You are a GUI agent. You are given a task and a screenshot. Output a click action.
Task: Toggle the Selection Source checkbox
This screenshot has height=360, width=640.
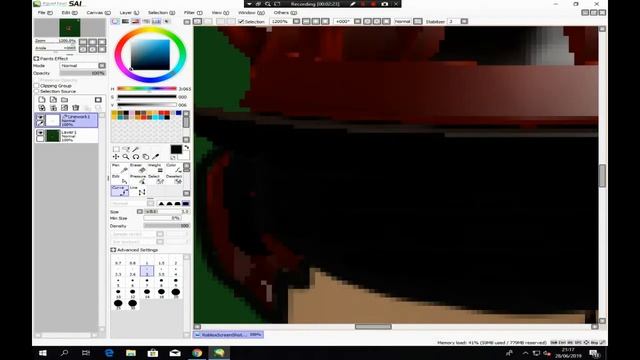(36, 91)
